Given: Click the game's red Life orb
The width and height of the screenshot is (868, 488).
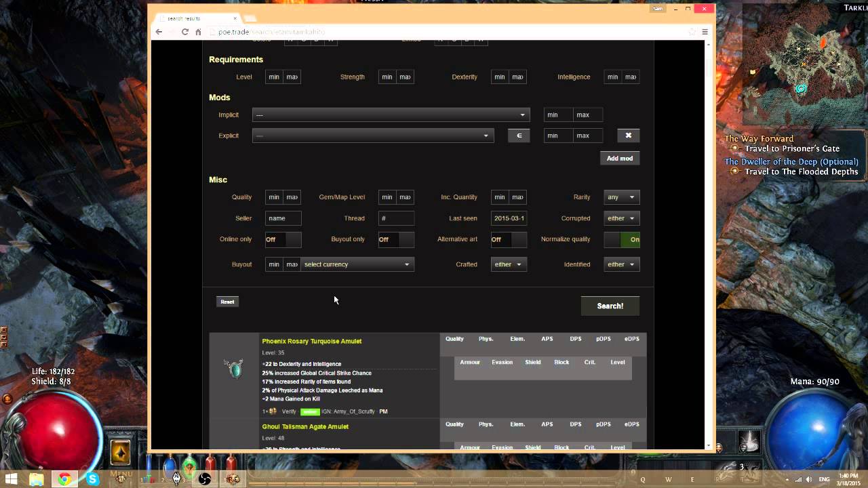Looking at the screenshot, I should pyautogui.click(x=54, y=434).
